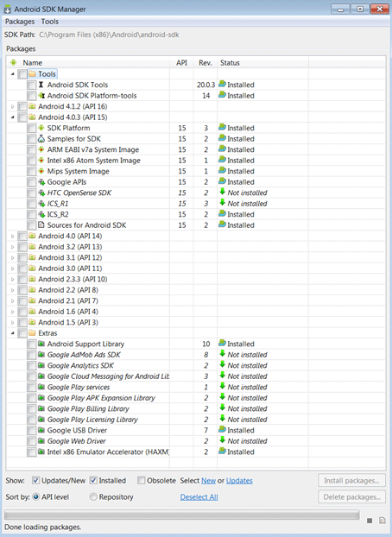Click the Select New link
This screenshot has width=392, height=537.
coord(208,481)
